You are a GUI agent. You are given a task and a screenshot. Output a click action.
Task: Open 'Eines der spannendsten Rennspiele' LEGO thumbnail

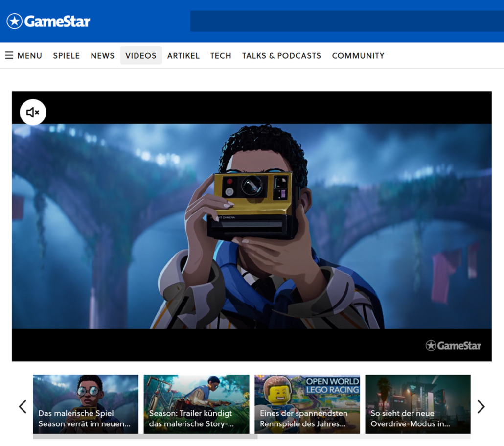tap(307, 404)
